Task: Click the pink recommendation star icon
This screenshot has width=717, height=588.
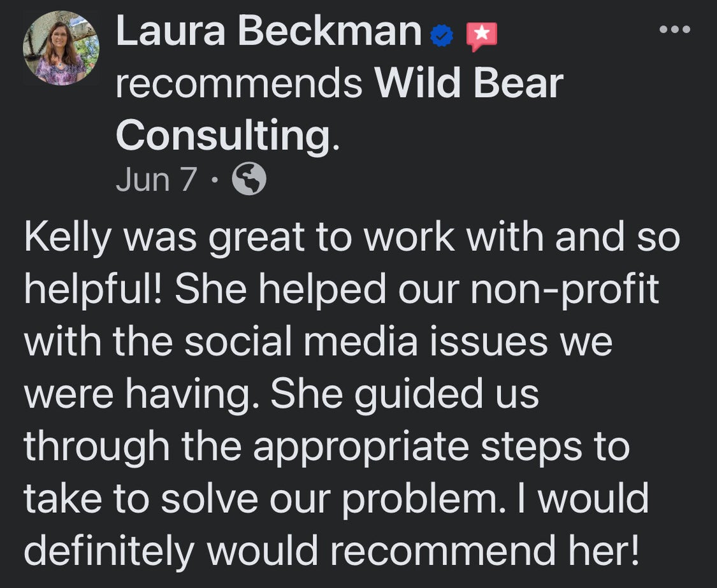Action: tap(481, 36)
